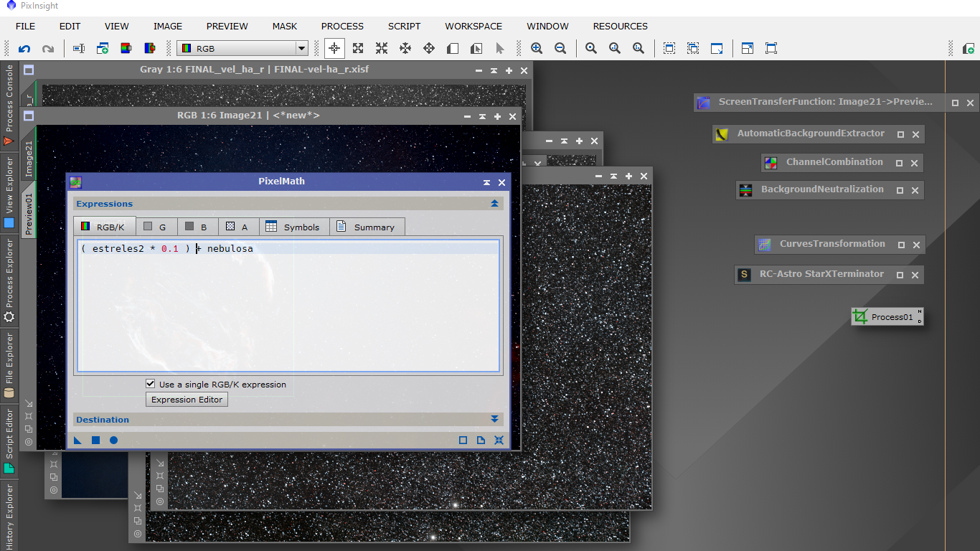Click the EDIT menu
The width and height of the screenshot is (980, 551).
(70, 26)
